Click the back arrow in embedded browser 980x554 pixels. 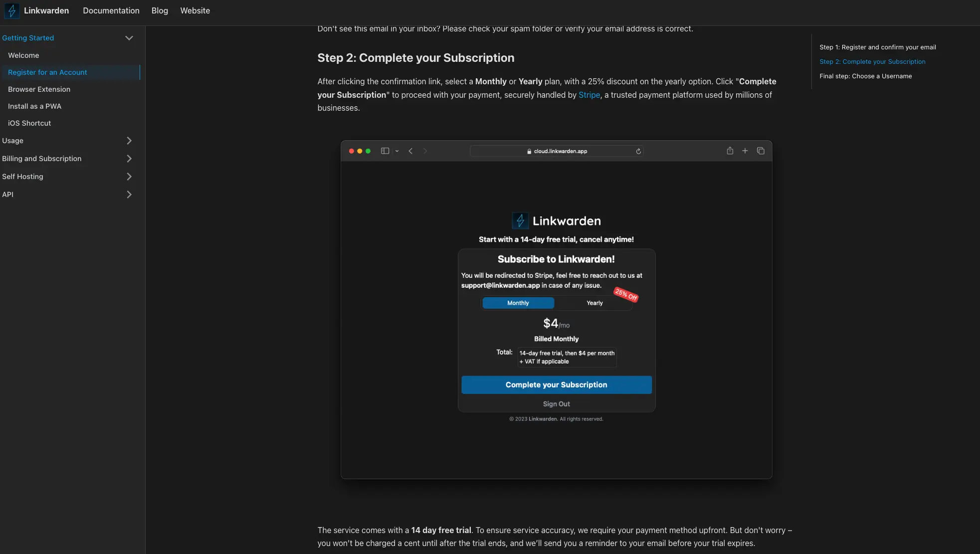(x=410, y=151)
